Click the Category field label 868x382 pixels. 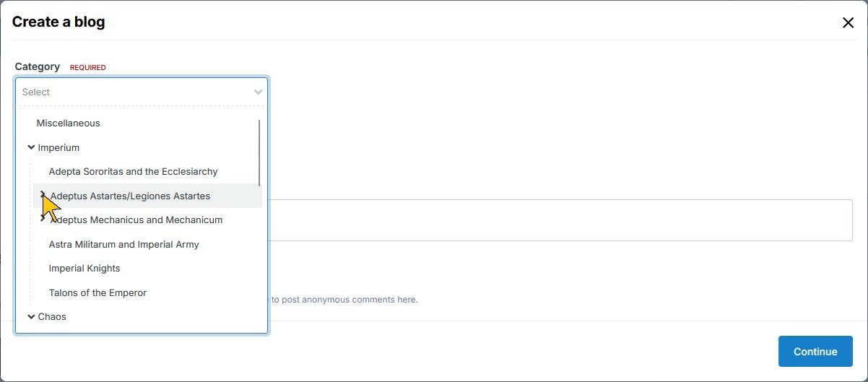(x=37, y=66)
